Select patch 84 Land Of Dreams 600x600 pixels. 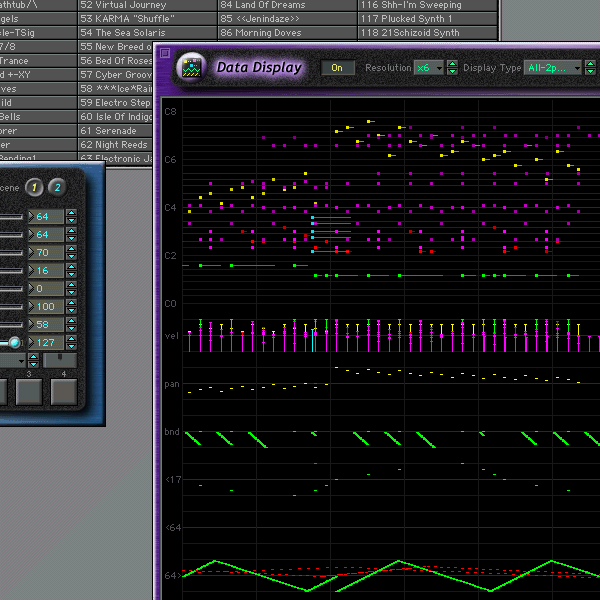[x=287, y=5]
